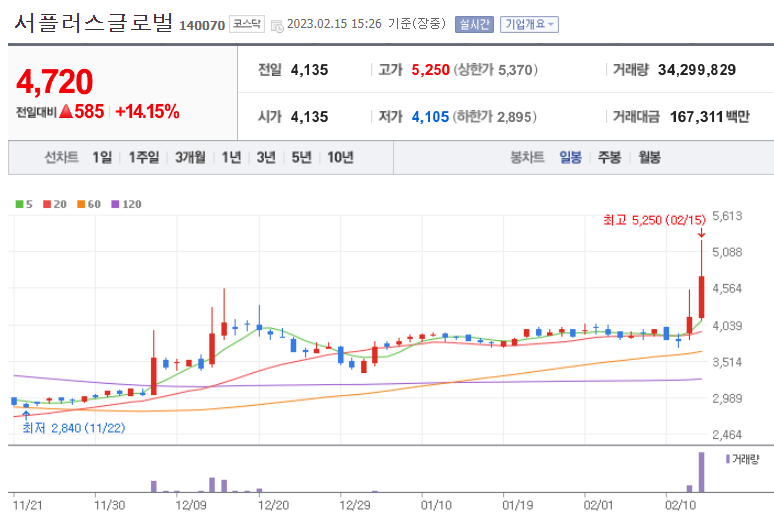Select the 10년 line chart tab
This screenshot has height=518, width=774.
click(x=340, y=158)
